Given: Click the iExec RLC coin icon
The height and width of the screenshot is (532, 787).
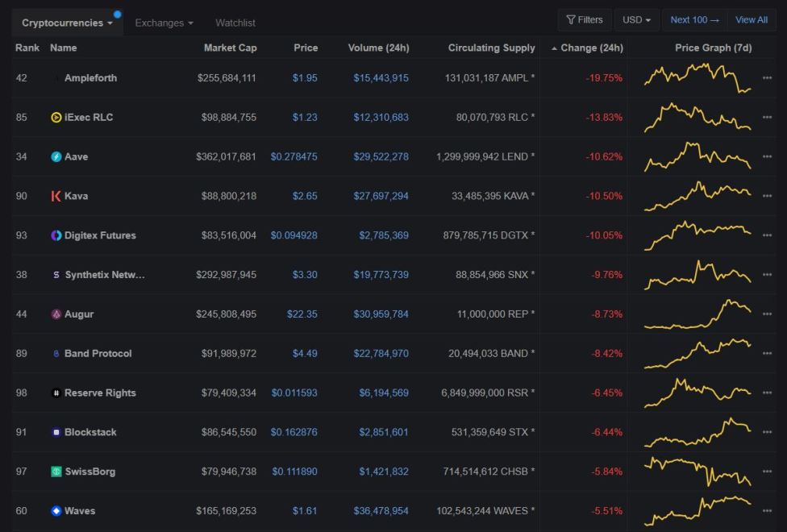Looking at the screenshot, I should tap(56, 118).
